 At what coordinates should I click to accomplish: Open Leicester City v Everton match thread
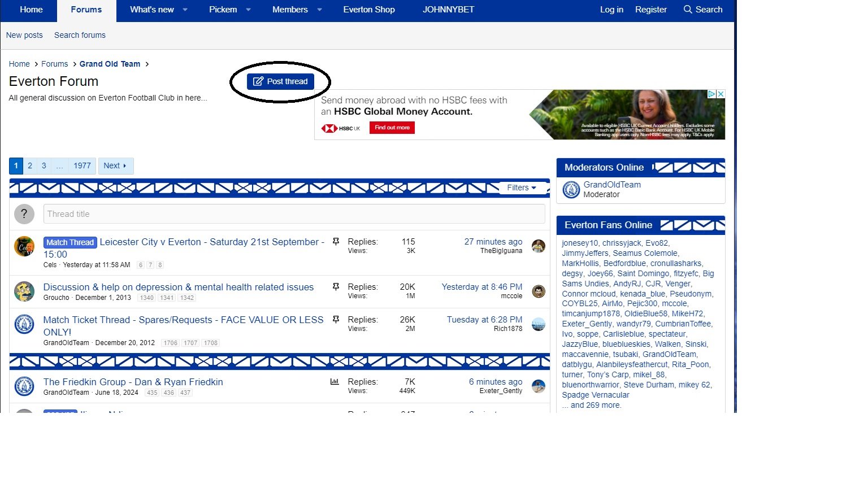click(184, 248)
